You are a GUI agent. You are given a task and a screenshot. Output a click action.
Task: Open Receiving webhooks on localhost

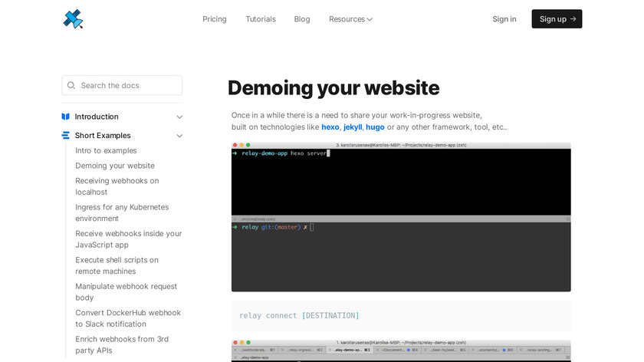117,186
